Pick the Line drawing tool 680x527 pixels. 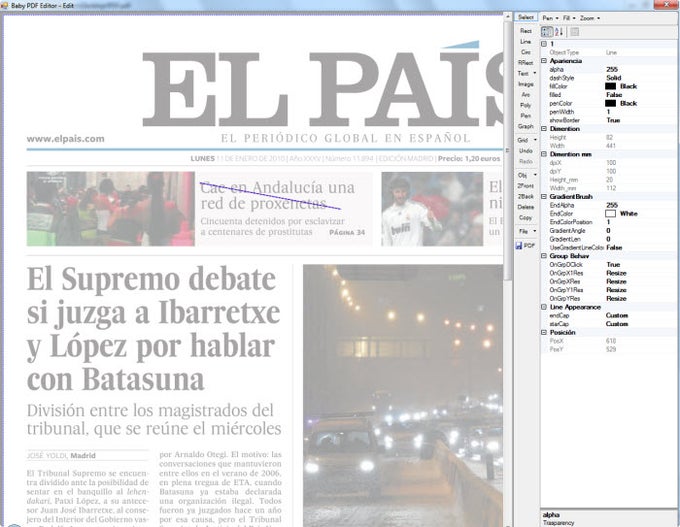pyautogui.click(x=526, y=42)
